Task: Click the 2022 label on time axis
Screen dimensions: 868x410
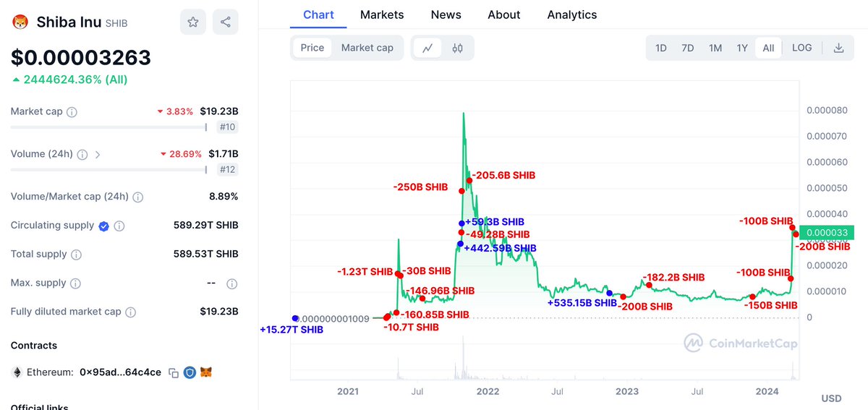Action: (x=488, y=391)
